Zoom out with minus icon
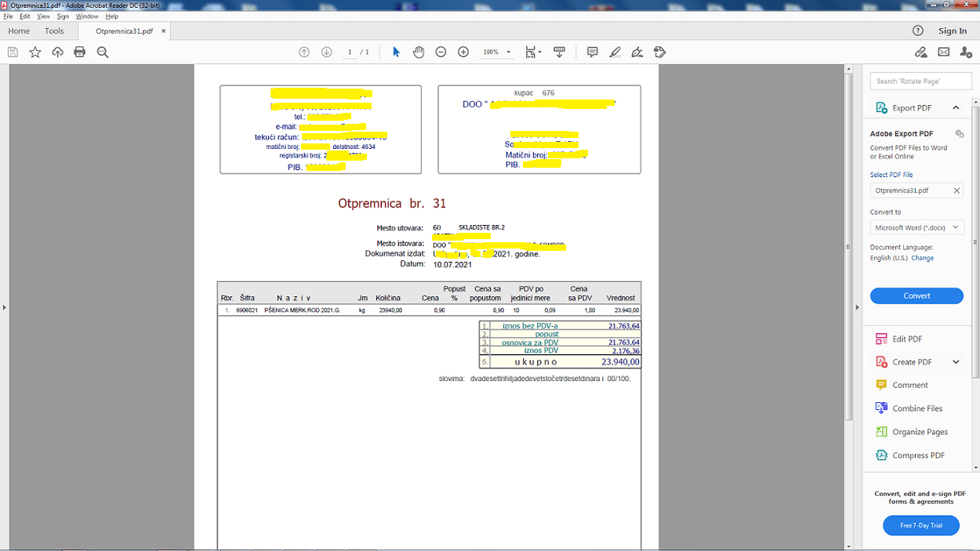 (441, 52)
